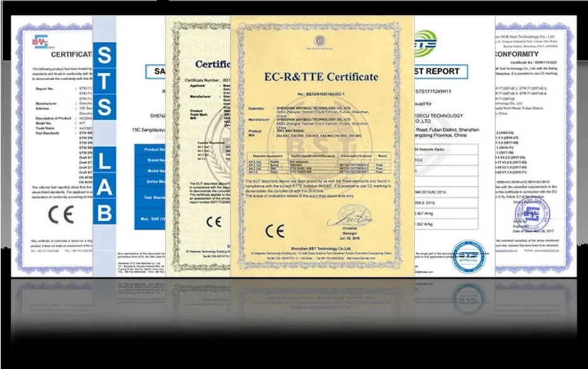Click 'Shenzhen BST Technology Co.,Ltd.' footer text
The width and height of the screenshot is (588, 369).
[321, 248]
